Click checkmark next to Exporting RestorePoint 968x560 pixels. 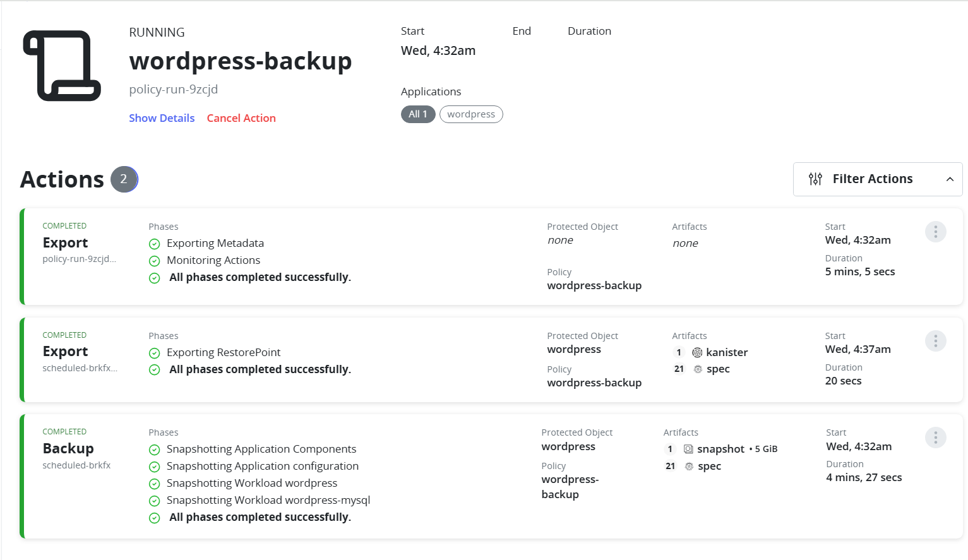155,353
